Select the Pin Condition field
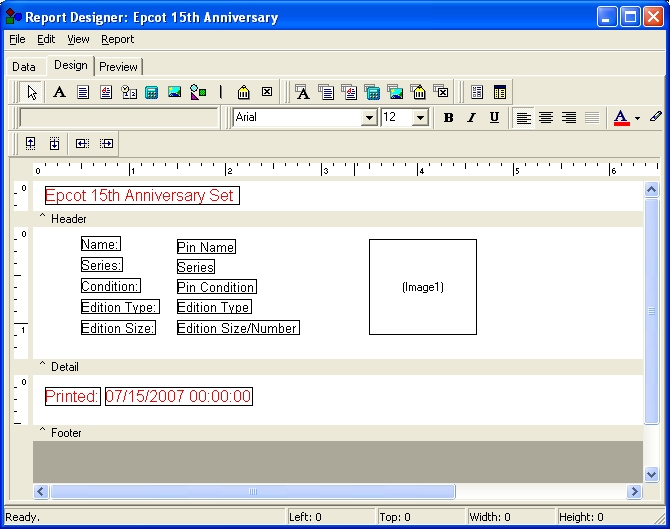Viewport: 670px width, 529px height. (216, 287)
